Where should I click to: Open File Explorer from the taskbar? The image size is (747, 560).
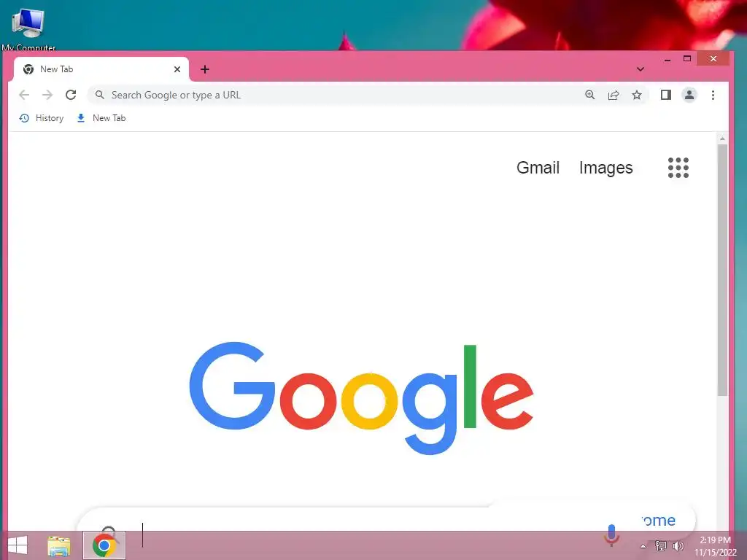coord(59,545)
